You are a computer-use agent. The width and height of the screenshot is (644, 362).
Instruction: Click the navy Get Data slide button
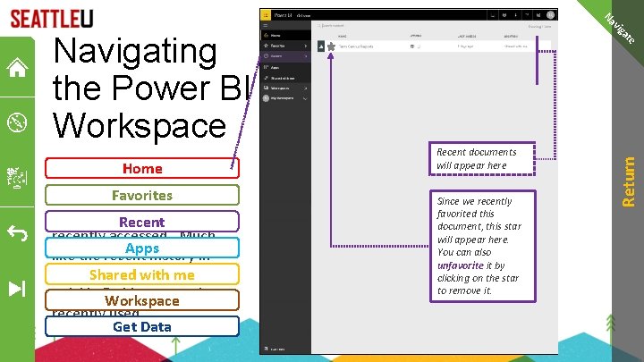pyautogui.click(x=142, y=327)
